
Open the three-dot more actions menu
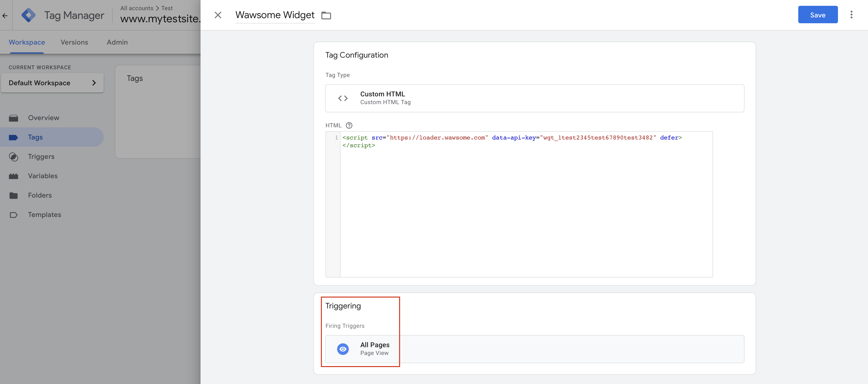coord(851,15)
